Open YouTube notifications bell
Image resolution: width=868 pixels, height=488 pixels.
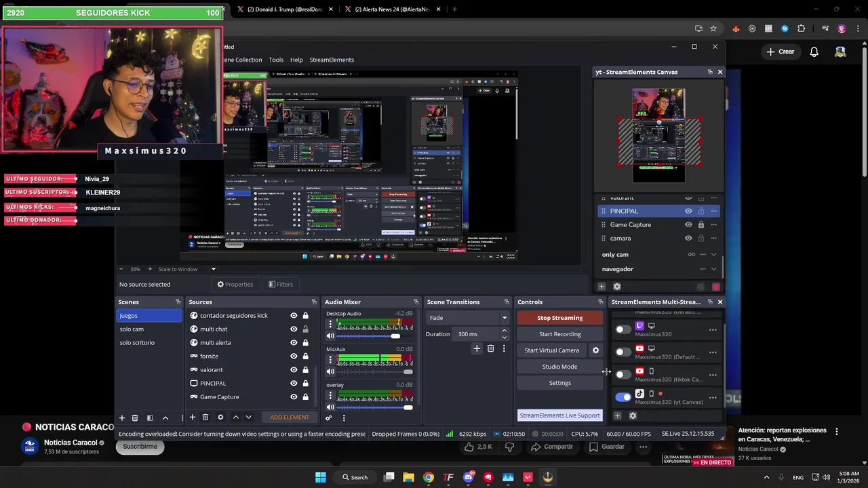(814, 52)
